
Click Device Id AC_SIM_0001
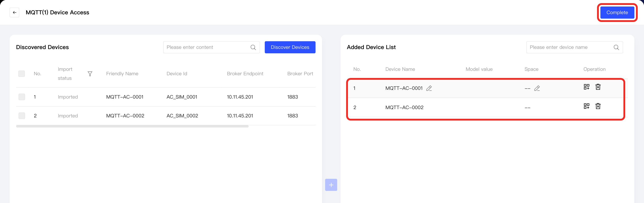pyautogui.click(x=182, y=97)
